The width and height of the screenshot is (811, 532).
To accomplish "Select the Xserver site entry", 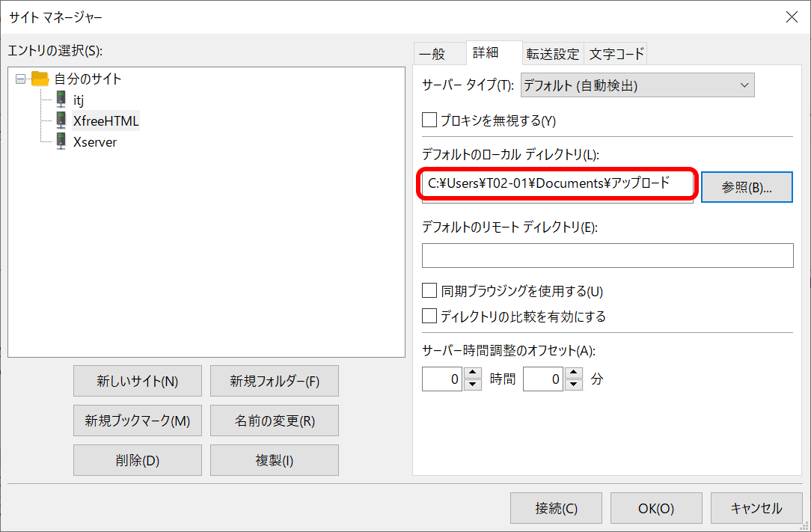I will pyautogui.click(x=95, y=142).
